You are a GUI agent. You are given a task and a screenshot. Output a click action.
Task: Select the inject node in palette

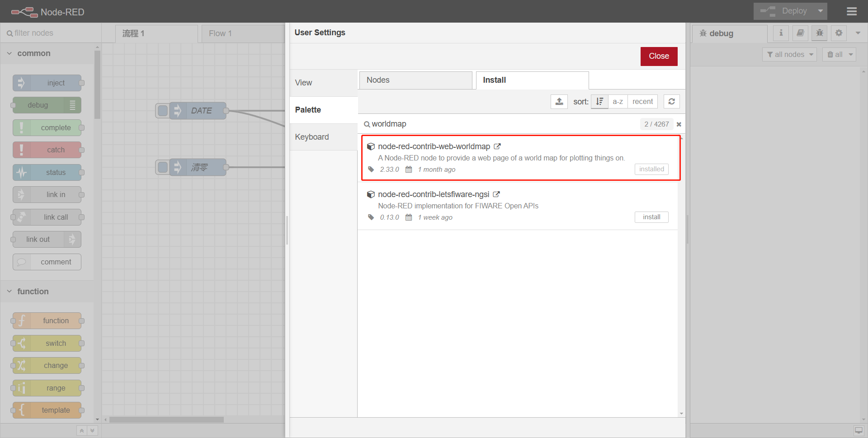click(47, 83)
